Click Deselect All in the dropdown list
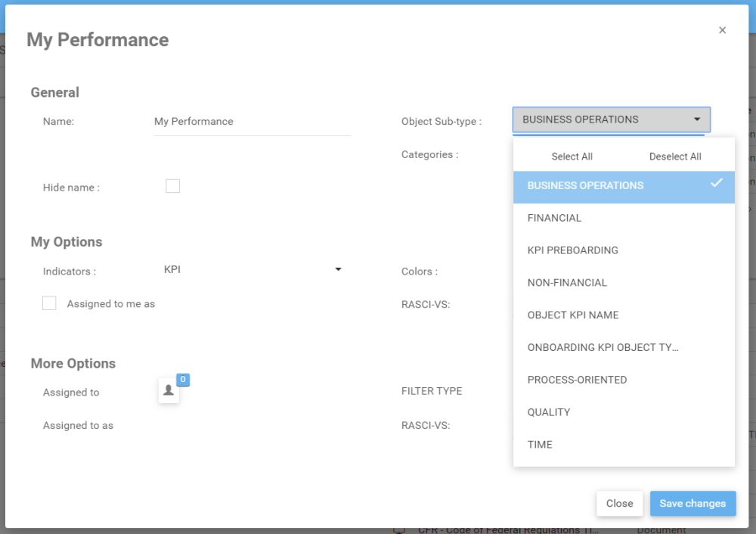This screenshot has width=756, height=534. click(x=675, y=157)
